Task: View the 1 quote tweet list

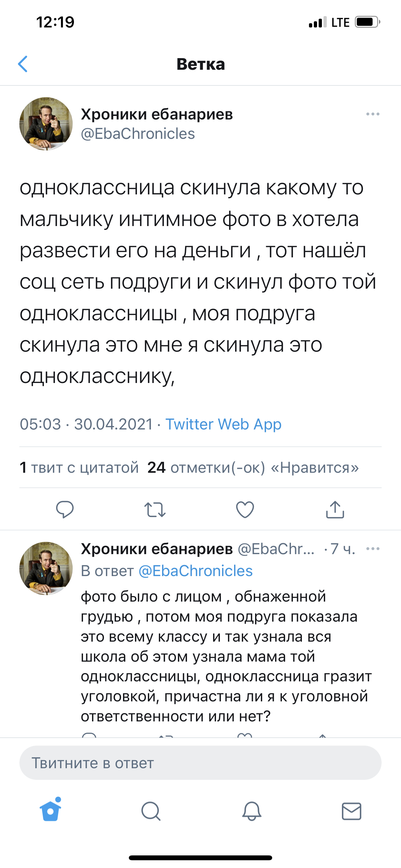Action: tap(79, 468)
